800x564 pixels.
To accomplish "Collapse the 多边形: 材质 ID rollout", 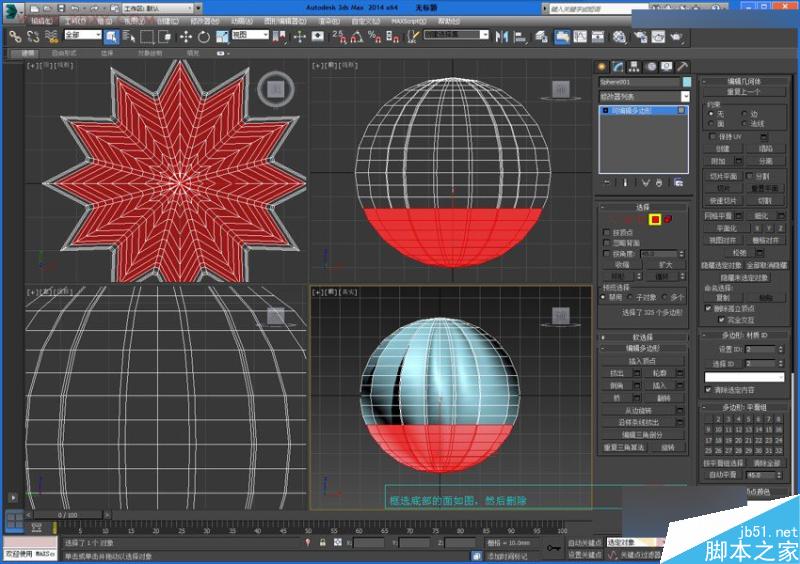I will pyautogui.click(x=744, y=335).
